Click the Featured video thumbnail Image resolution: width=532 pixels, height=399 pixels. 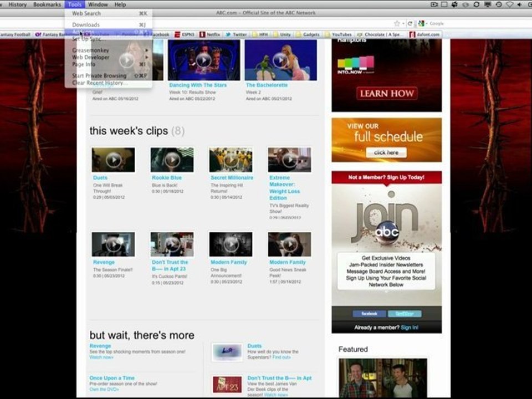pyautogui.click(x=383, y=378)
